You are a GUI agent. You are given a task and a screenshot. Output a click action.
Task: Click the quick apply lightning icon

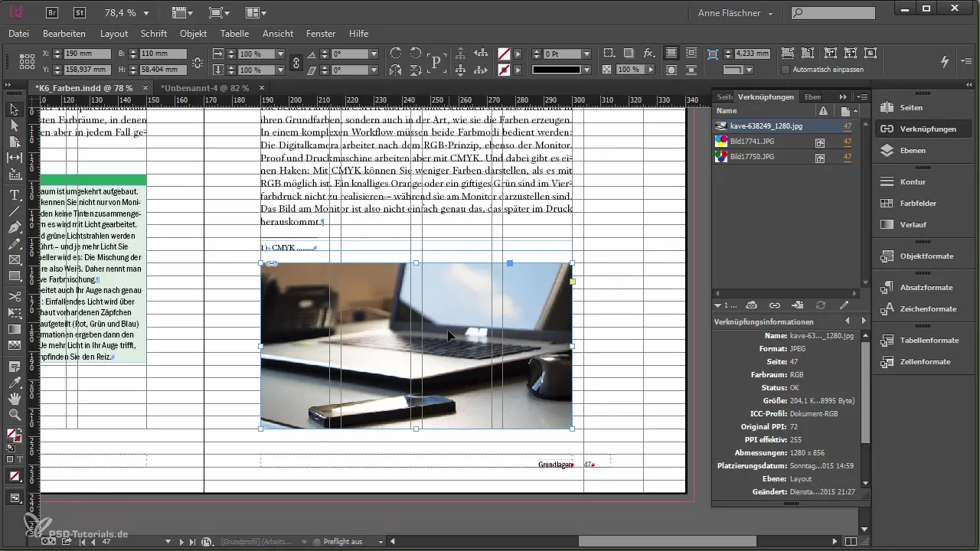click(x=944, y=61)
